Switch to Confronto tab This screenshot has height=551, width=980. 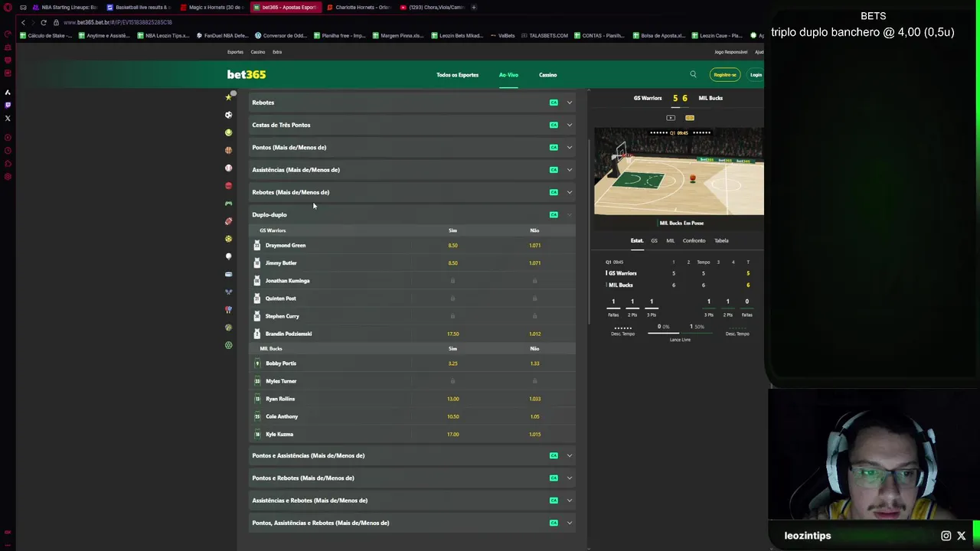[x=694, y=240]
